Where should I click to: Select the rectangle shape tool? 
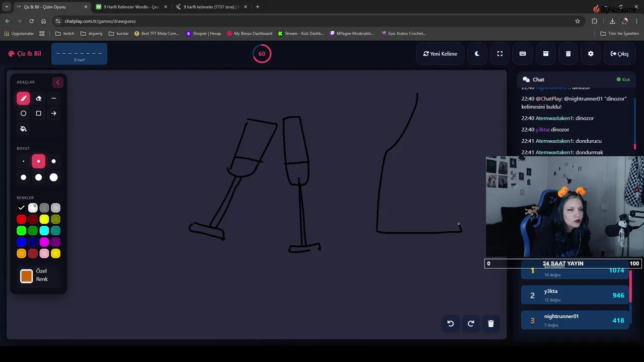38,114
